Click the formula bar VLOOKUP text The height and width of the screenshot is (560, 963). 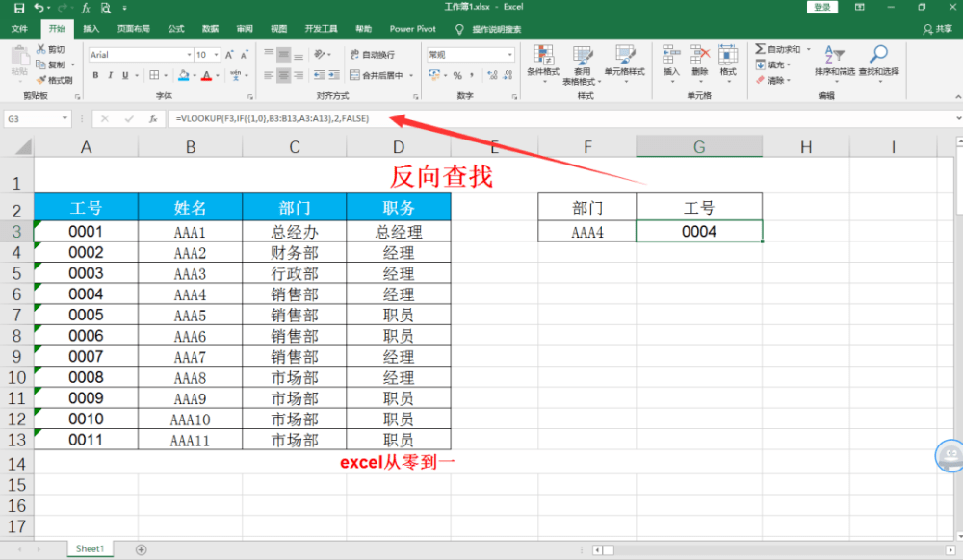273,118
